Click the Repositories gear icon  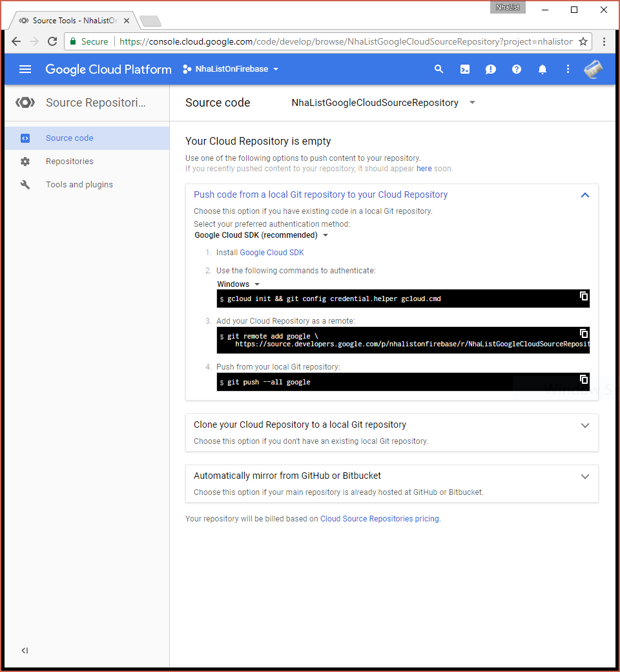[25, 161]
